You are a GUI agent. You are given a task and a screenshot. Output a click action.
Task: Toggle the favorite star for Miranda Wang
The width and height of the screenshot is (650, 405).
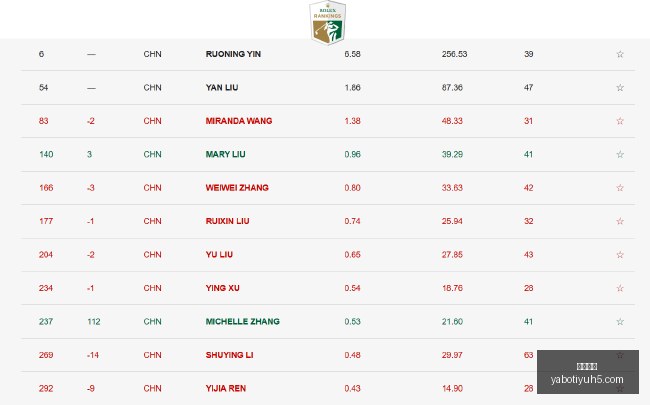[620, 121]
